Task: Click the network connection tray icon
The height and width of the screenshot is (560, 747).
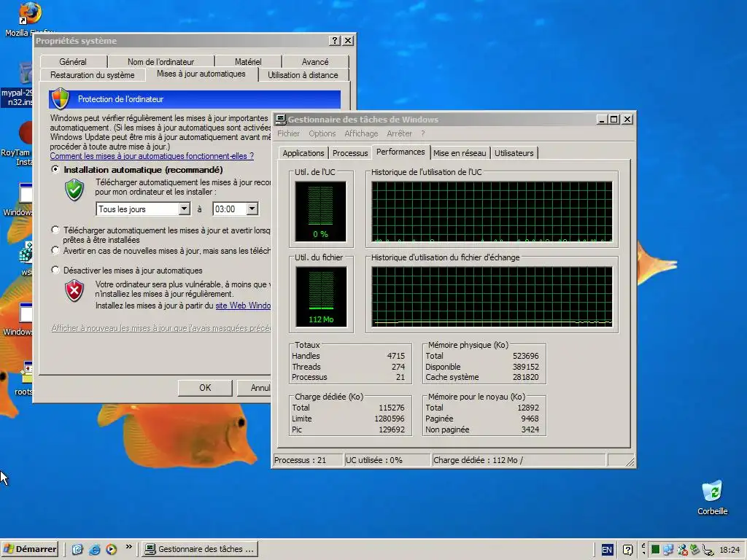Action: (668, 550)
